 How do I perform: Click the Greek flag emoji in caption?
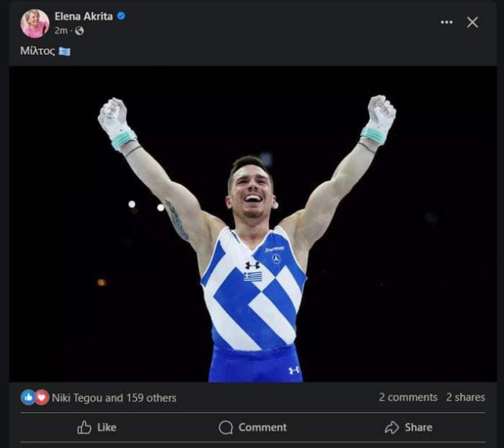coord(64,52)
